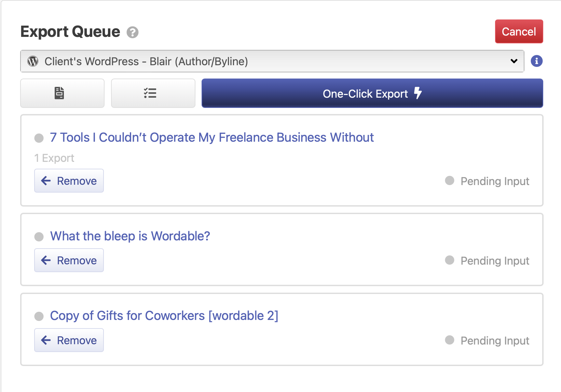Open the Export Queue help icon
The image size is (561, 392).
132,32
